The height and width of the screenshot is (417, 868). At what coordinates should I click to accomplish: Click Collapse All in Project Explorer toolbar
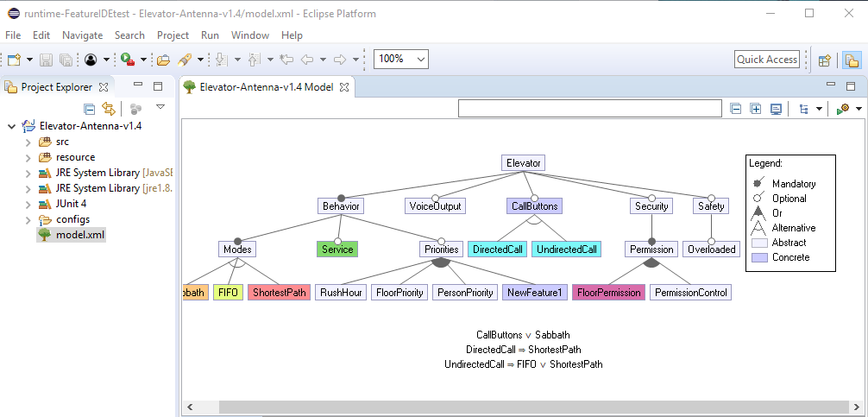(x=89, y=109)
